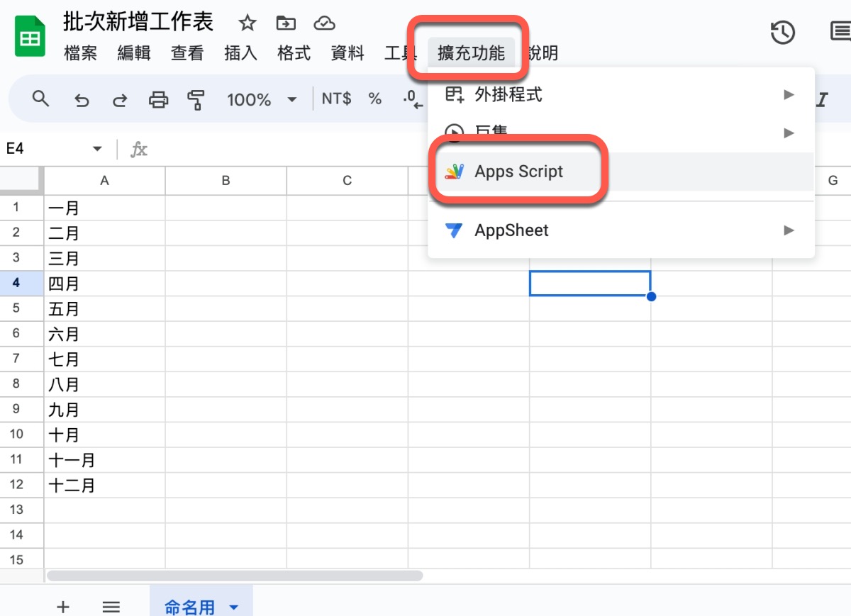Viewport: 851px width, 616px height.
Task: Select column B header
Action: 226,181
